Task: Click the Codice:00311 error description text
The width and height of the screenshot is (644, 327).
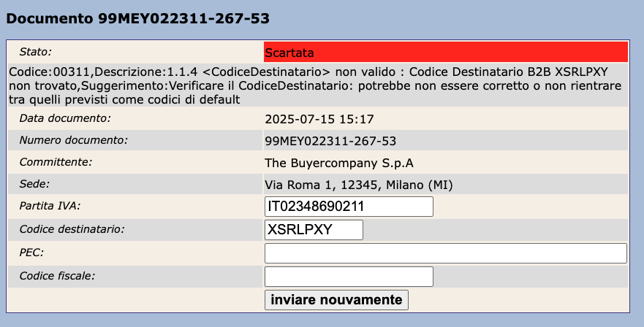Action: (307, 86)
